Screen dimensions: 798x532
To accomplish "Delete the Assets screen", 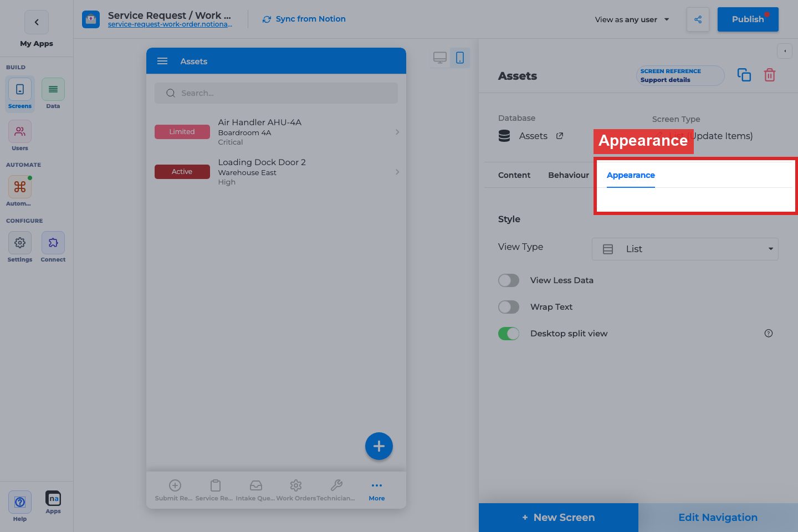I will (x=770, y=75).
